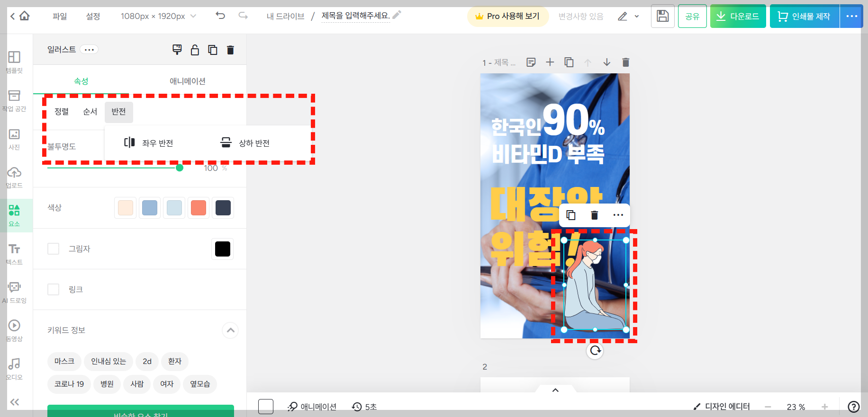The width and height of the screenshot is (868, 417).
Task: Lock the selected illustration element
Action: point(195,50)
